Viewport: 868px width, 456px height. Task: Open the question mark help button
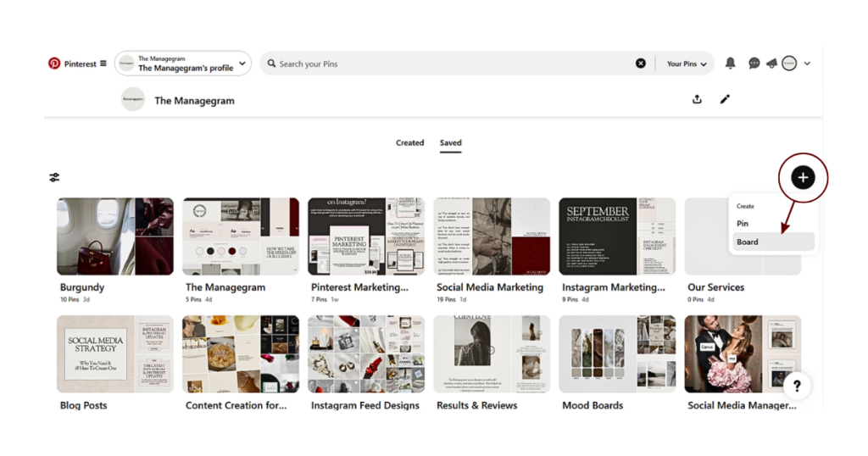pyautogui.click(x=797, y=386)
